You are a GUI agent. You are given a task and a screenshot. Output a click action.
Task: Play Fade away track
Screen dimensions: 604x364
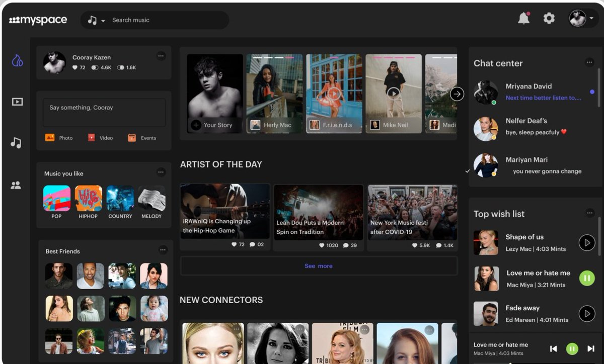click(x=587, y=314)
